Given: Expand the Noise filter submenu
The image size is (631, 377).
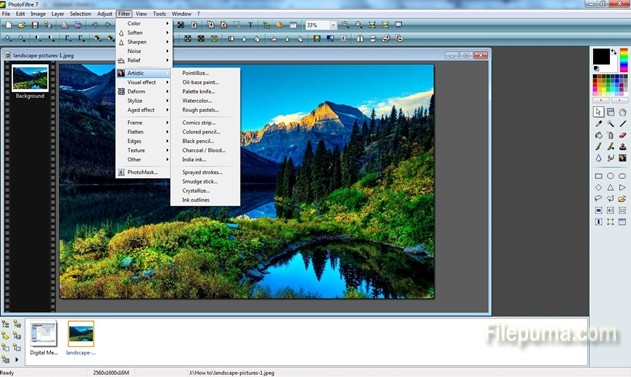Looking at the screenshot, I should pyautogui.click(x=144, y=51).
